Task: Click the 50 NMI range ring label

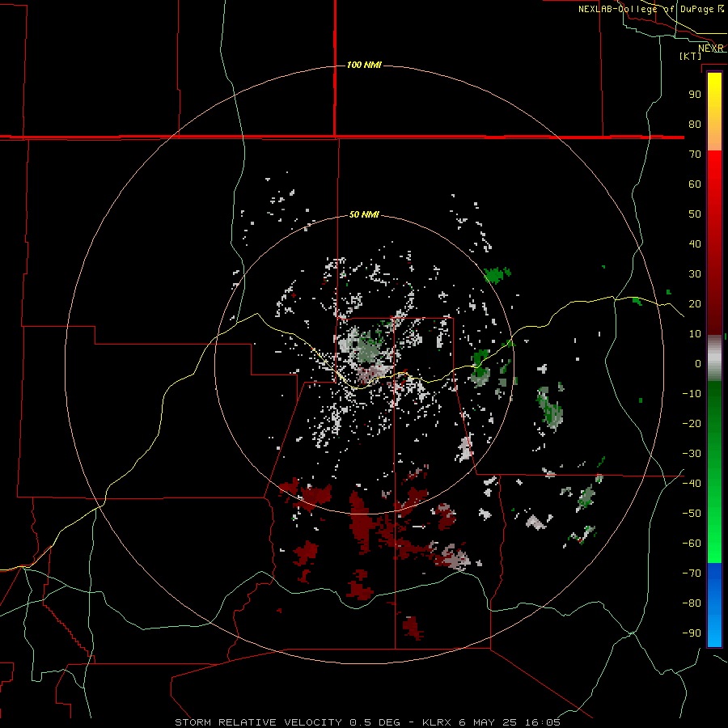Action: 364,214
